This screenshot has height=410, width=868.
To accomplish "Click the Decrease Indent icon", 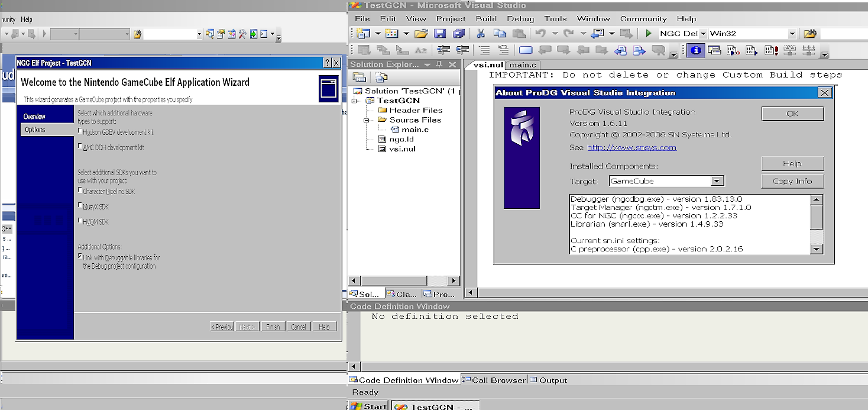I will [443, 50].
